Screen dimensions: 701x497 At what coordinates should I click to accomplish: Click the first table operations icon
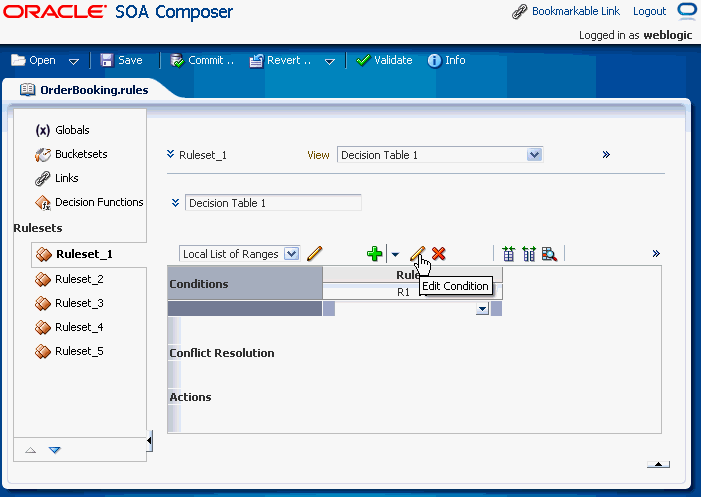[508, 254]
